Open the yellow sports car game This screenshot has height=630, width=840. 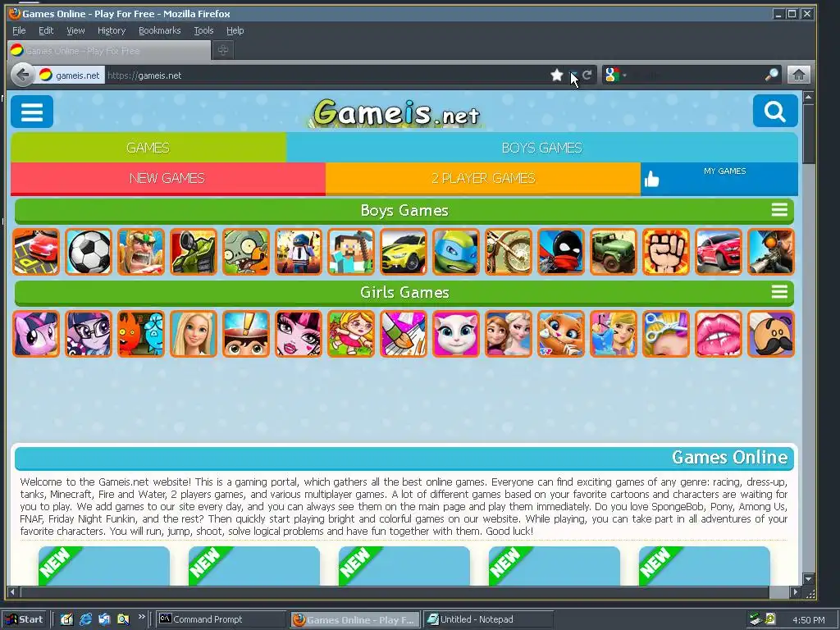pyautogui.click(x=404, y=252)
